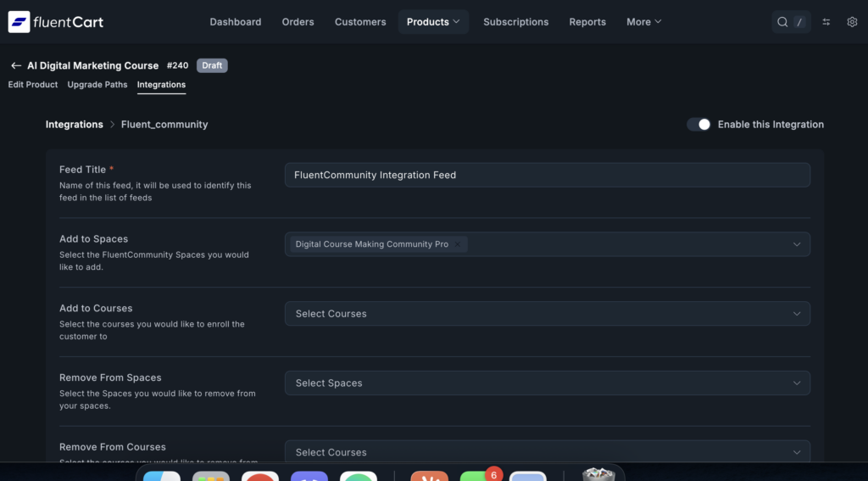The height and width of the screenshot is (481, 868).
Task: Click 'Select the courses you would like to enroll' text
Action: 152,330
